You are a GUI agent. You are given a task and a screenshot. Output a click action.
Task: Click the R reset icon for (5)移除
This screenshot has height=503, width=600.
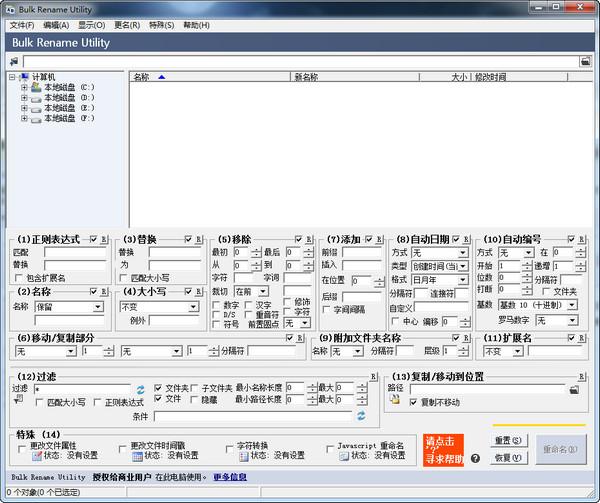pyautogui.click(x=309, y=239)
